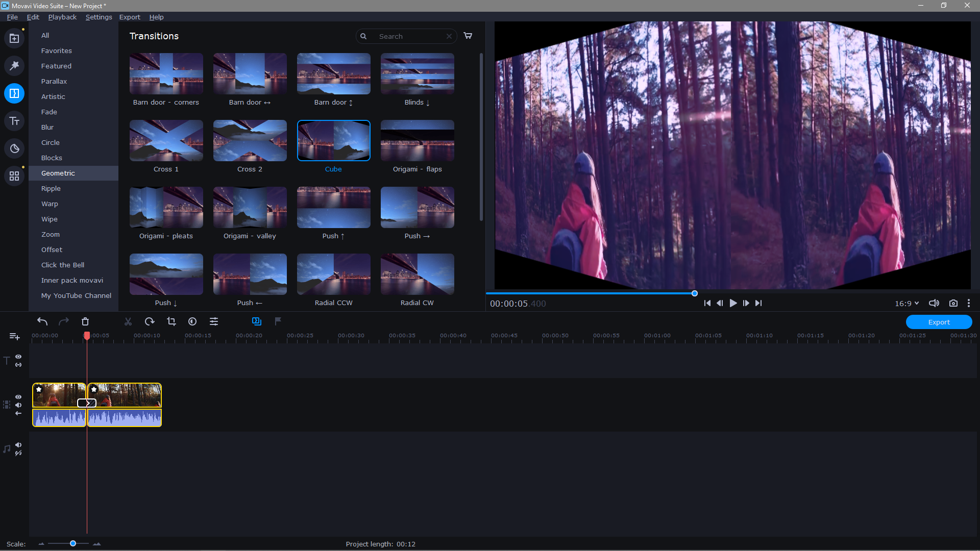Select the Filters (magic wand) panel icon

click(x=14, y=65)
